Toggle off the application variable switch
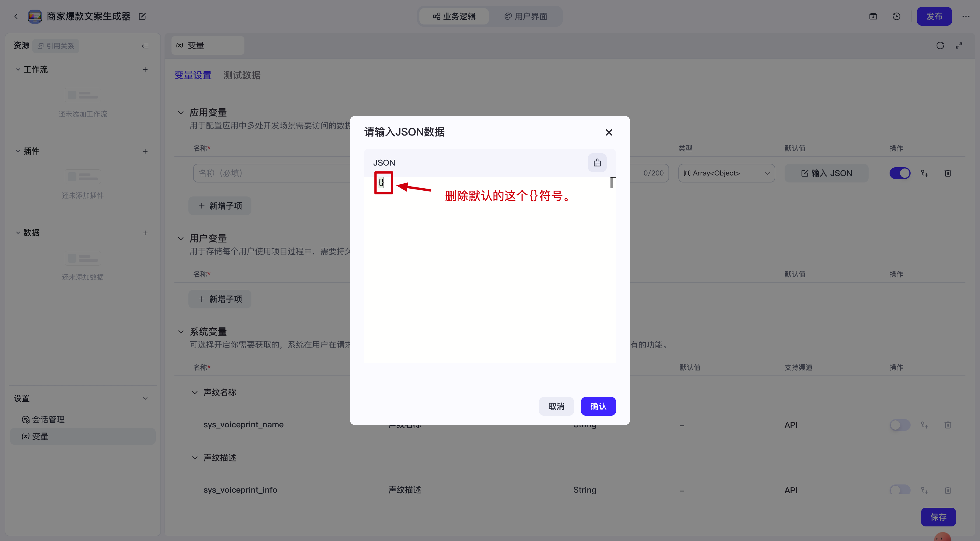 [900, 173]
